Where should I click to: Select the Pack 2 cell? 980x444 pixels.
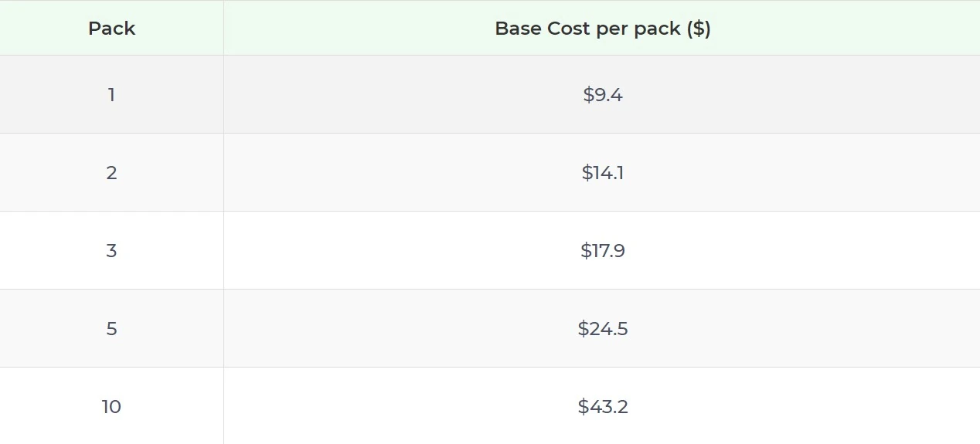[x=111, y=173]
